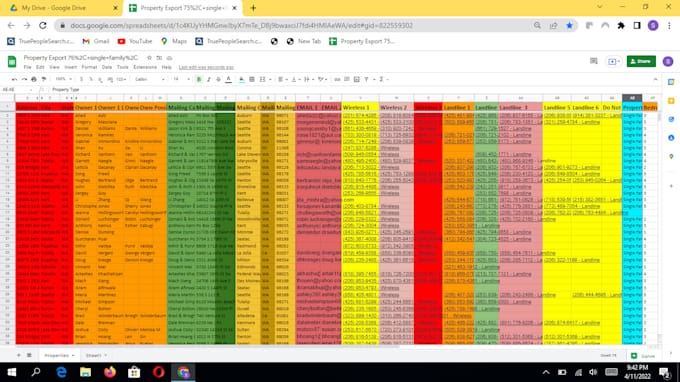This screenshot has width=680, height=382.
Task: Open Opera from the taskbar
Action: tap(158, 372)
